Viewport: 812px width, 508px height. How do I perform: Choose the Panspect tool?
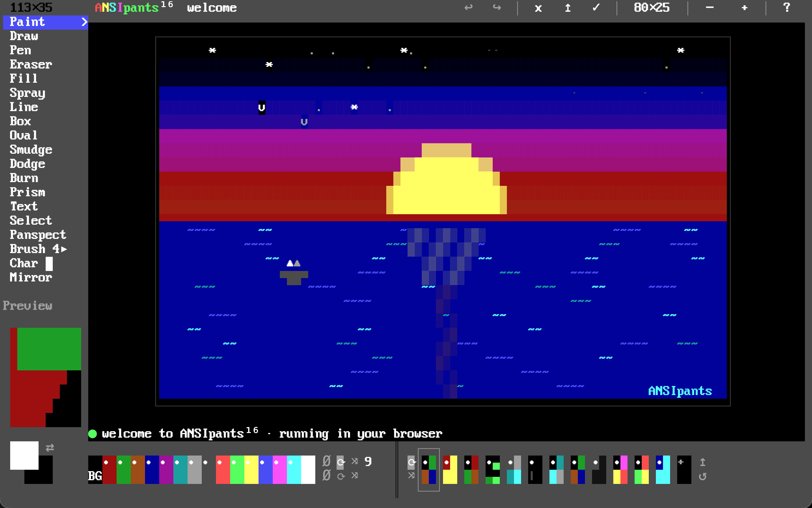[x=38, y=235]
